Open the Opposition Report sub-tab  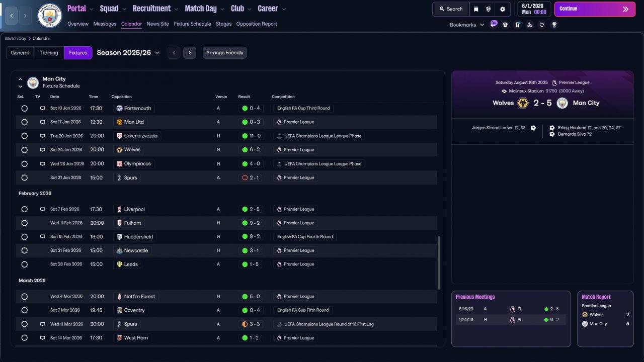click(257, 24)
